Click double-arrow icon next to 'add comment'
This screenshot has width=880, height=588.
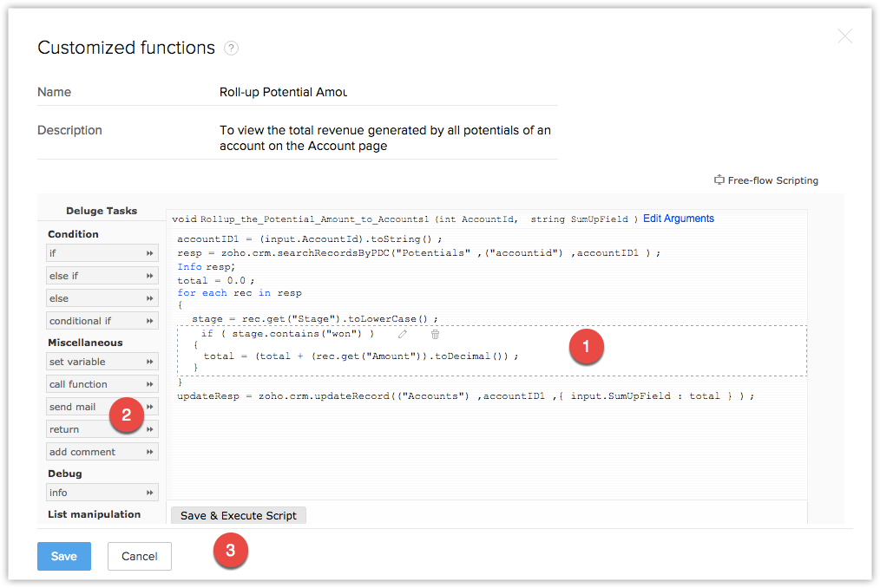pos(150,452)
